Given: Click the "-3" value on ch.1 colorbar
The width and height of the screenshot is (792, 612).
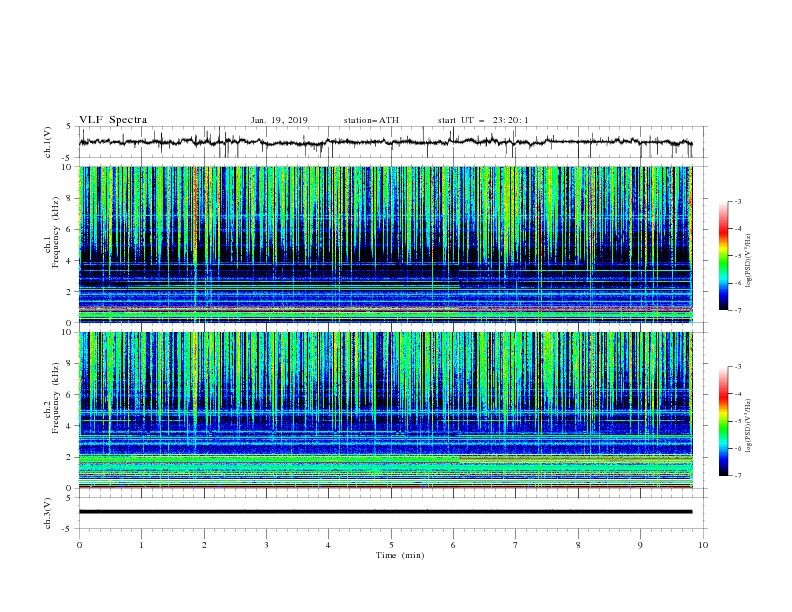Looking at the screenshot, I should pos(737,201).
